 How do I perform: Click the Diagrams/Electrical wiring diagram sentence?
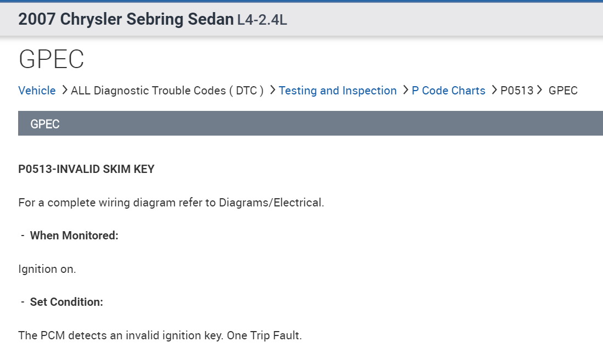point(171,203)
